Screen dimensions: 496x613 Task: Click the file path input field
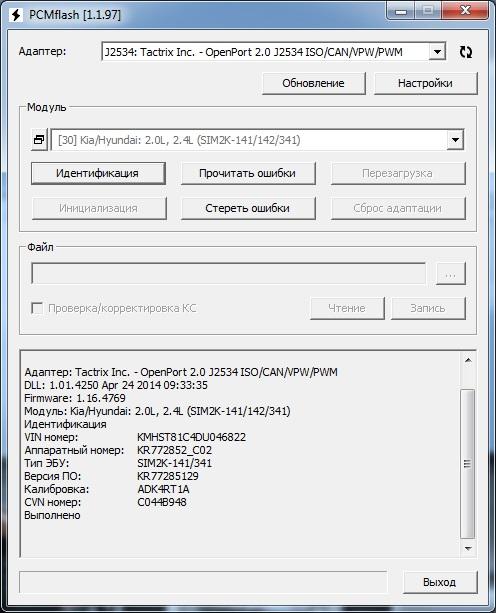228,273
